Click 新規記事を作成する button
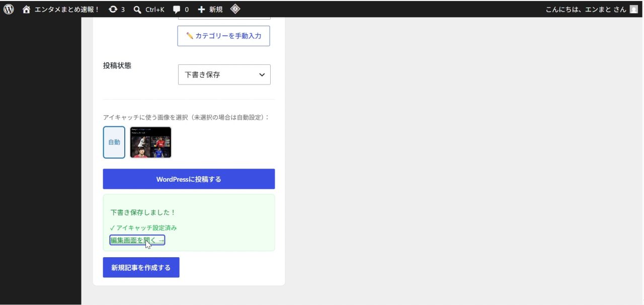 coord(141,267)
